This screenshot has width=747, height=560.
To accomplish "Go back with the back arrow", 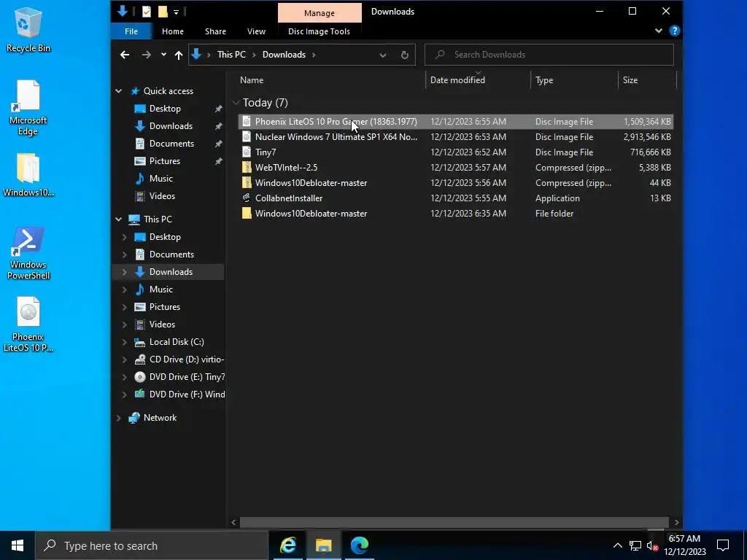I will (x=125, y=55).
